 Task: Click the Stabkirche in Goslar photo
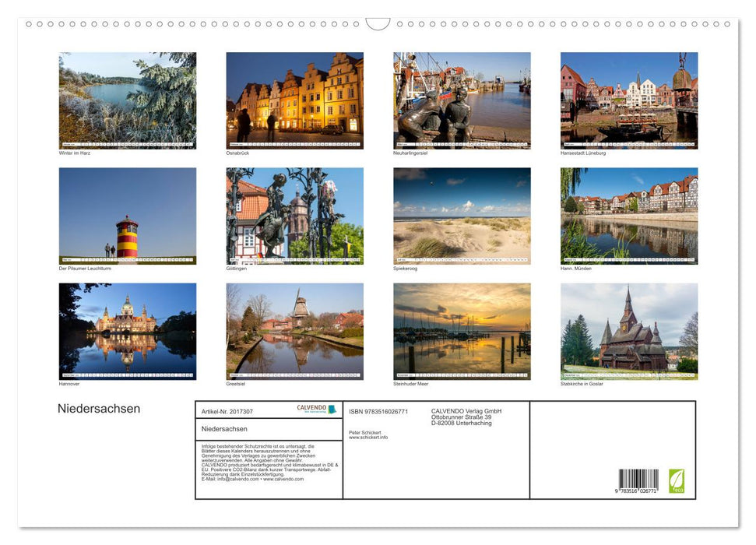point(629,331)
